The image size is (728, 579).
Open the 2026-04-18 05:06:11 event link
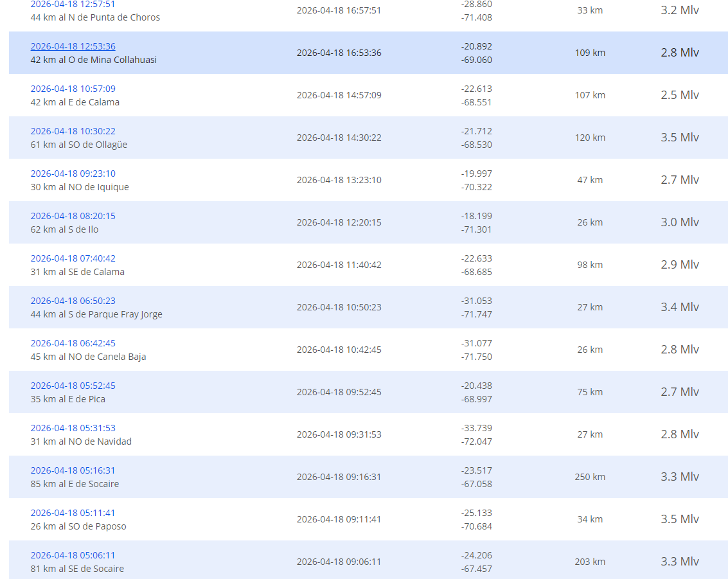(73, 555)
